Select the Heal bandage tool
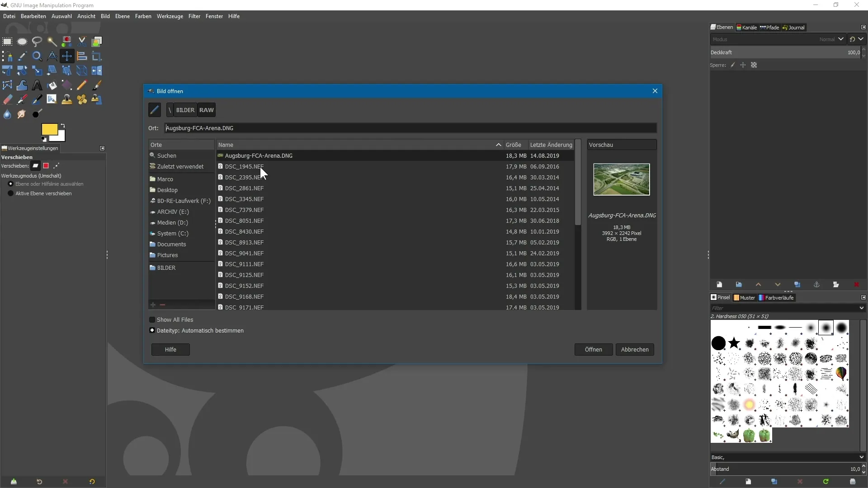 [x=82, y=99]
